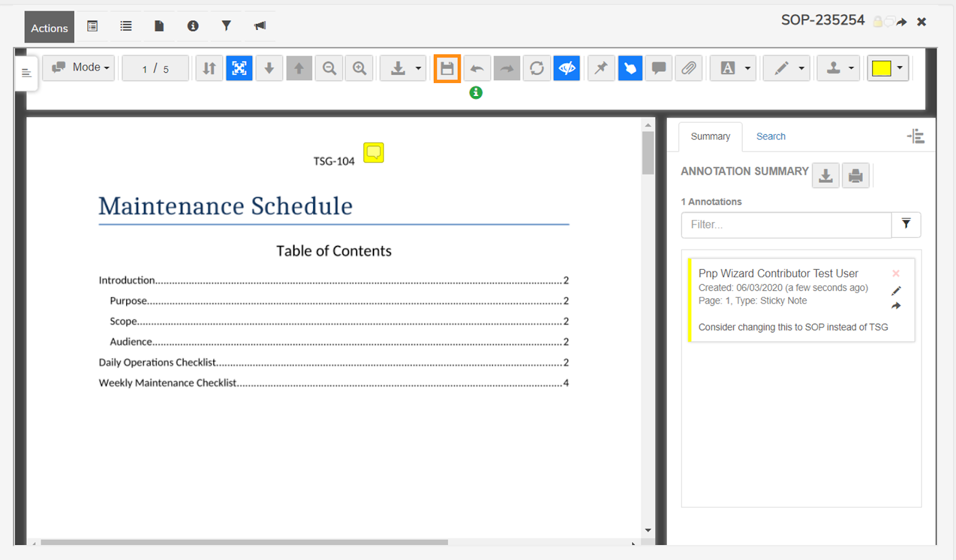
Task: Click the Save annotations icon
Action: pos(447,69)
